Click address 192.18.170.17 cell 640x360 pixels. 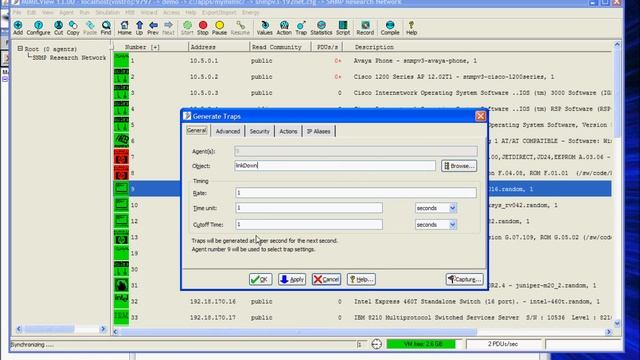[x=213, y=318]
